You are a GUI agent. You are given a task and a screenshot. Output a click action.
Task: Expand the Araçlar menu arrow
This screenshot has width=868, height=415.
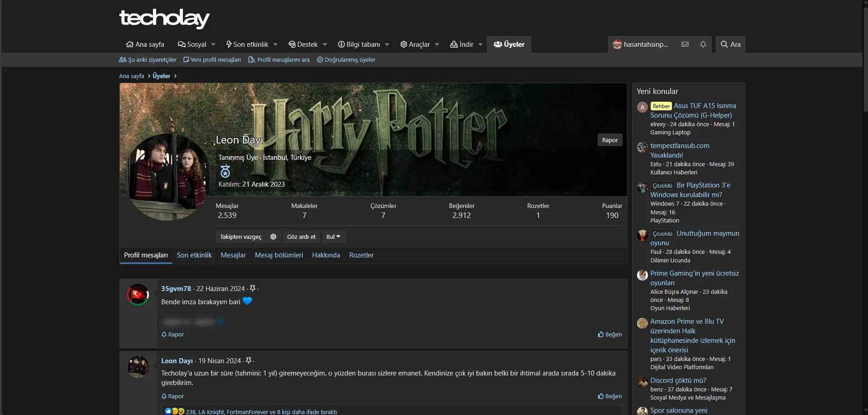click(x=437, y=44)
